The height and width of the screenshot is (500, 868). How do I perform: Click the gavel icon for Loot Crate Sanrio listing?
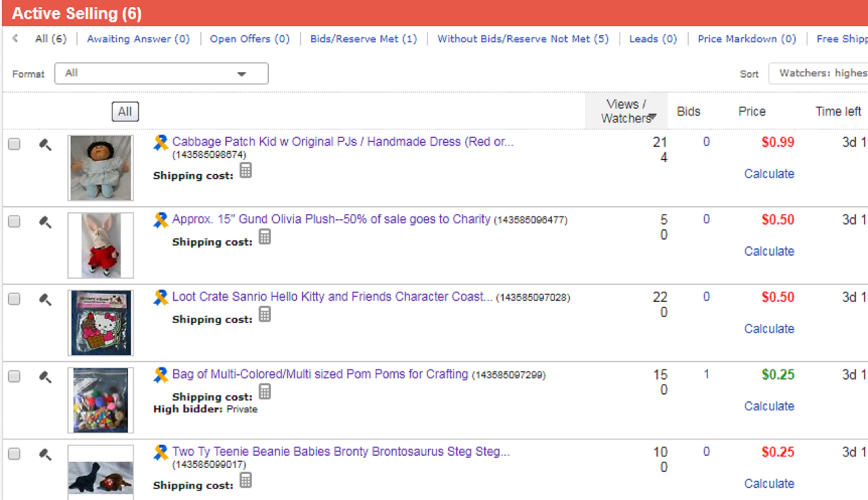pos(45,300)
